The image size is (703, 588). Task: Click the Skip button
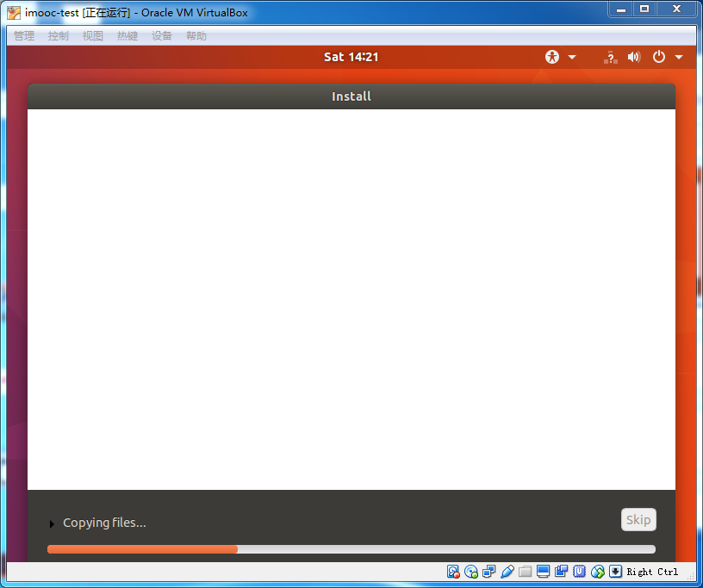point(638,519)
